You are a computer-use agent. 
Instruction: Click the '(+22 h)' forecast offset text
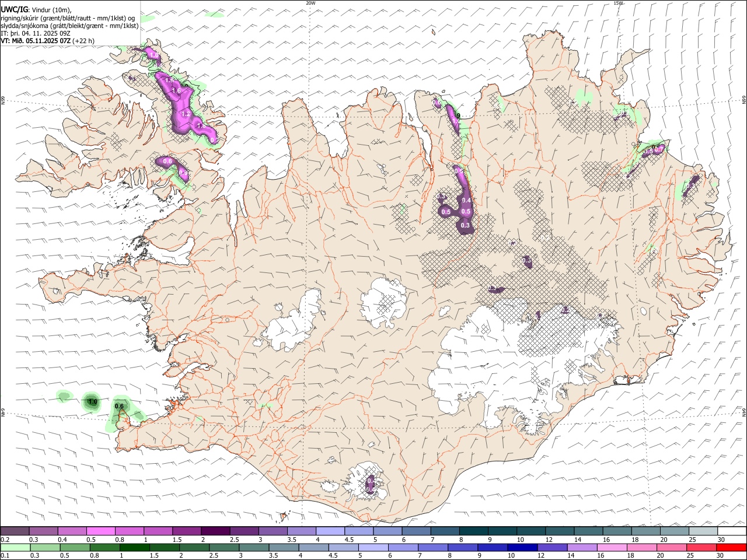(84, 41)
